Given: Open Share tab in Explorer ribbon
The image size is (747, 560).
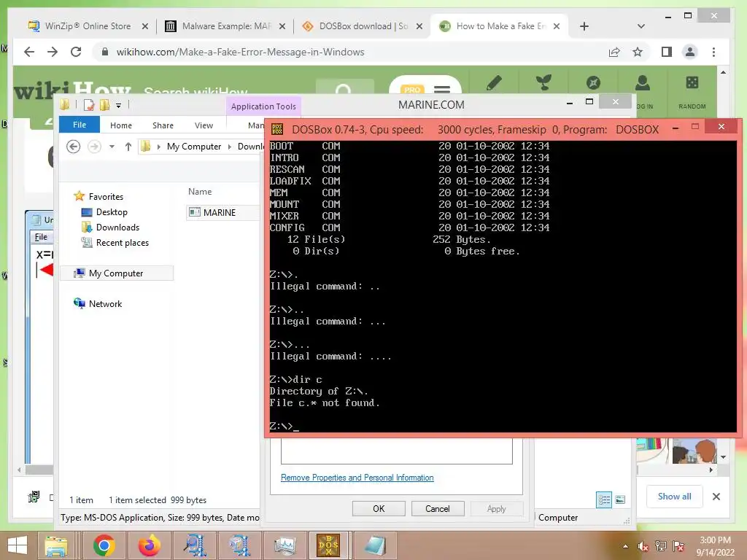Looking at the screenshot, I should tap(163, 125).
